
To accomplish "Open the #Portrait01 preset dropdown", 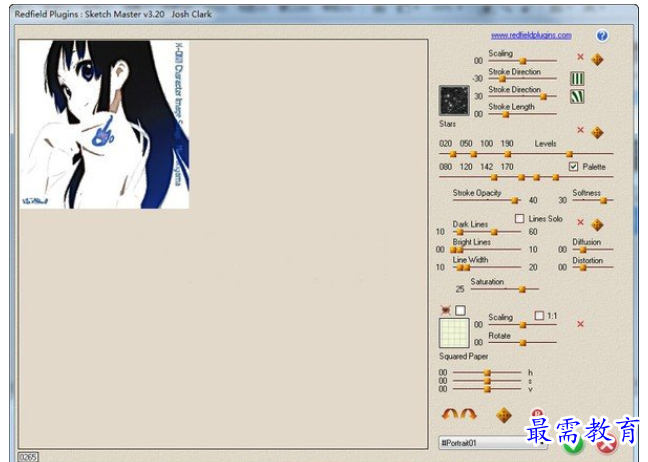I will [x=493, y=443].
